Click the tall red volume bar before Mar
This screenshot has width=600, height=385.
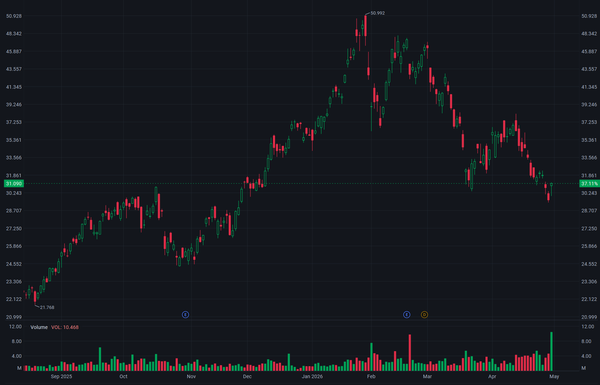[410, 352]
